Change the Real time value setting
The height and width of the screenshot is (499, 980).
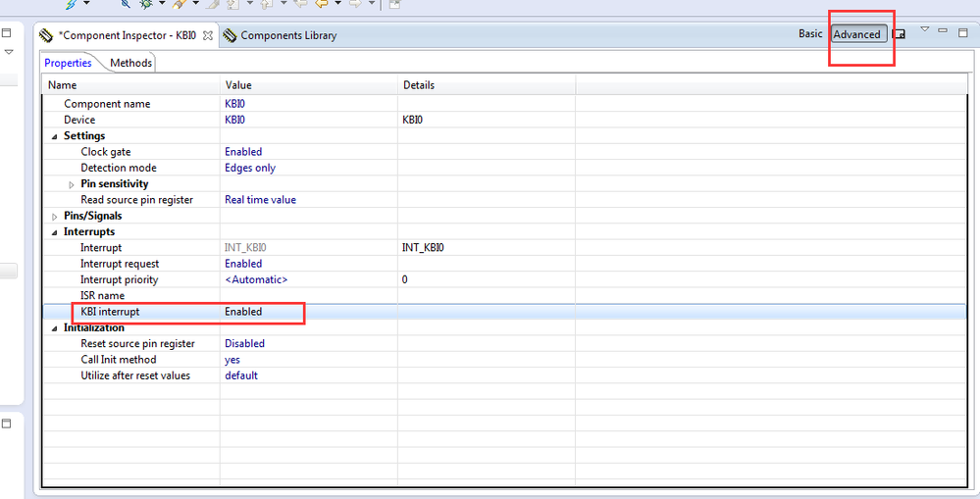[260, 200]
